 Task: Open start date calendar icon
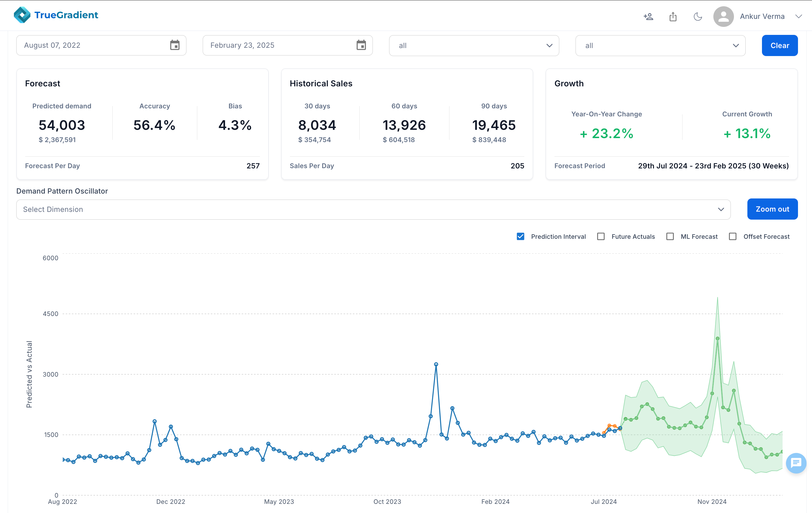(175, 45)
